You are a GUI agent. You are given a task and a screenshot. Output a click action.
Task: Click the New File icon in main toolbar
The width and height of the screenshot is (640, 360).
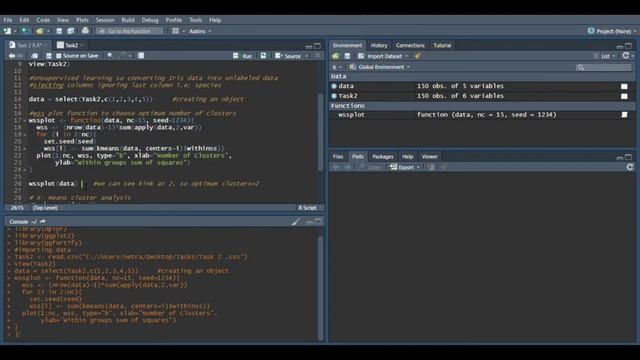point(7,31)
